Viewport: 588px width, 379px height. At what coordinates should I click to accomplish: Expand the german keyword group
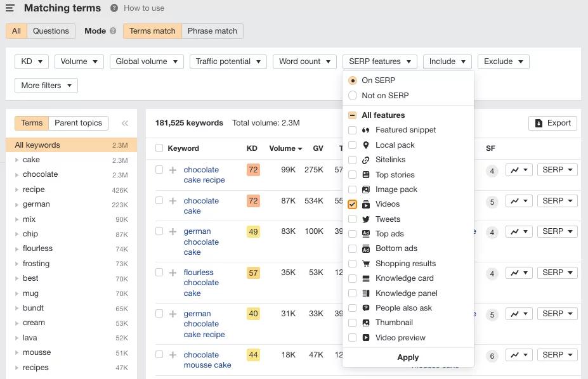[x=17, y=205]
